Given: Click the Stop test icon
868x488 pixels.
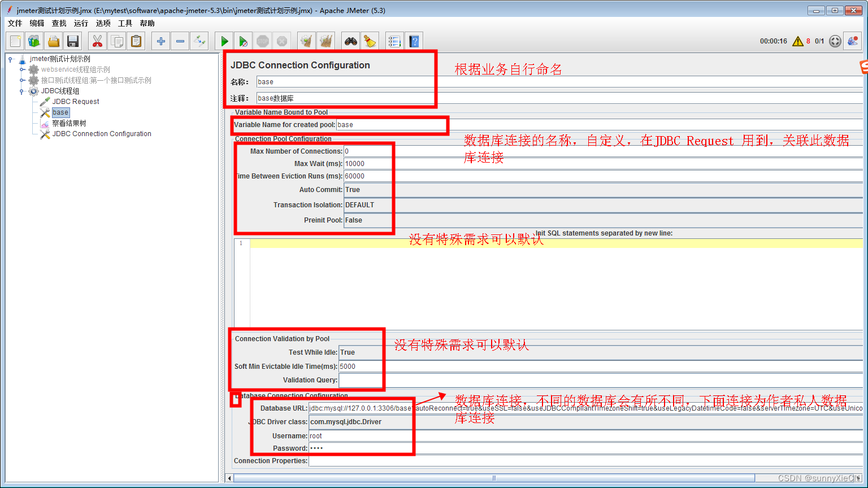Looking at the screenshot, I should point(263,41).
